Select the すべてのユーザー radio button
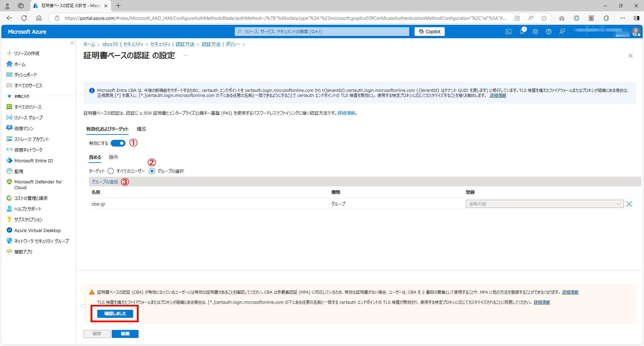The image size is (644, 346). (x=111, y=171)
